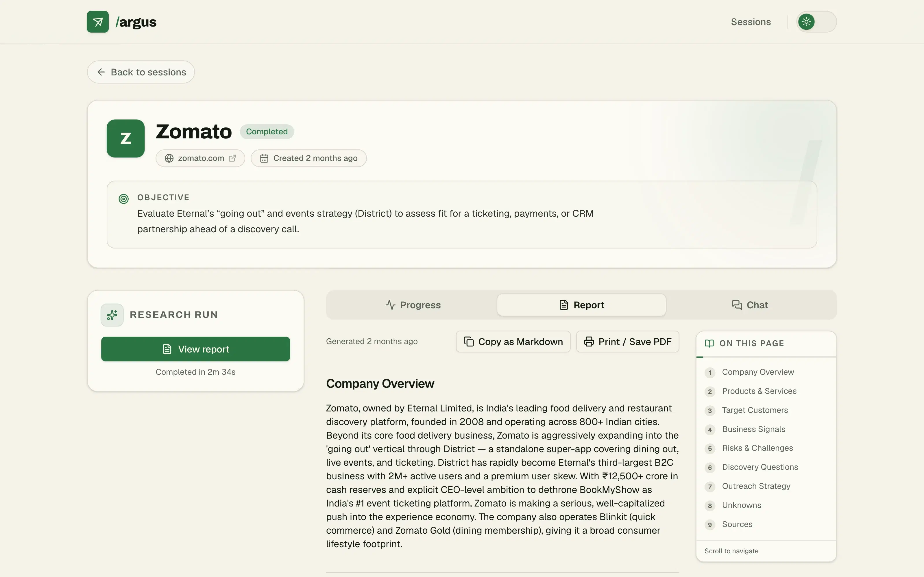Viewport: 924px width, 577px height.
Task: Open the /argus home link text
Action: [x=136, y=22]
